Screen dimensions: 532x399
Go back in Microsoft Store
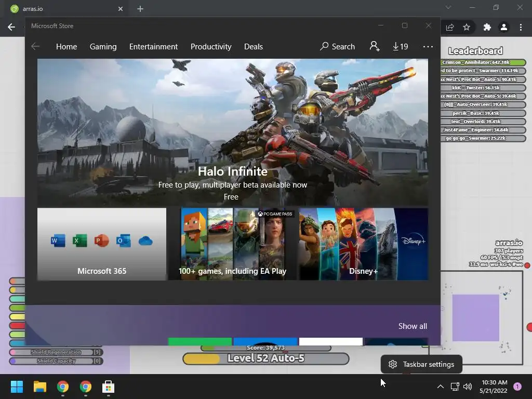(35, 46)
